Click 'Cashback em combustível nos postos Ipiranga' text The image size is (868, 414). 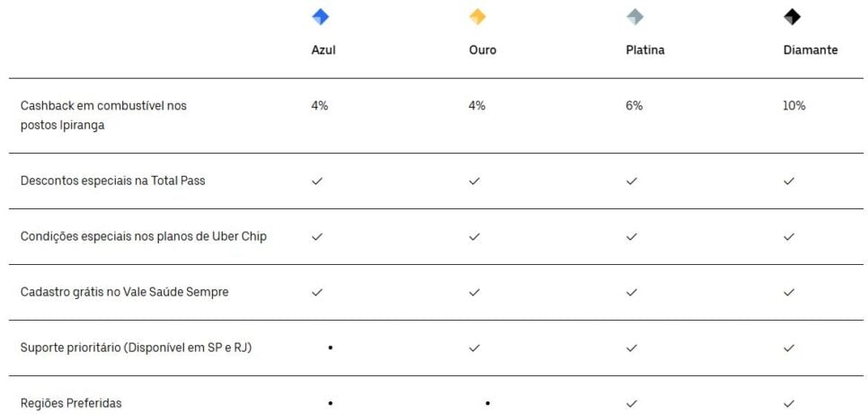(x=103, y=116)
